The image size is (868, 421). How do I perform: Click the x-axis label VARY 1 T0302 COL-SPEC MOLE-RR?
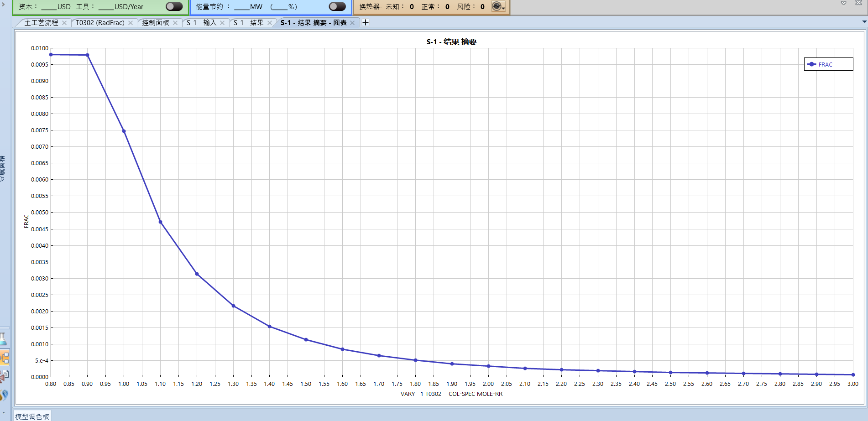click(452, 394)
